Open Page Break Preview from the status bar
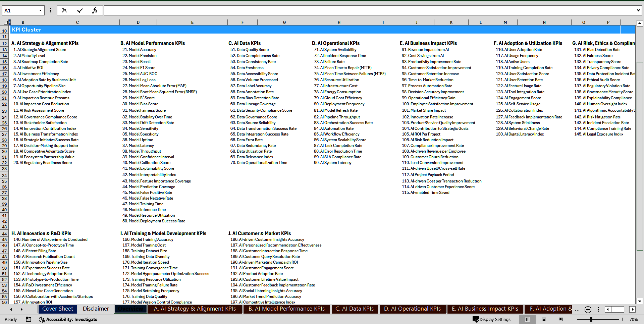 (x=561, y=319)
